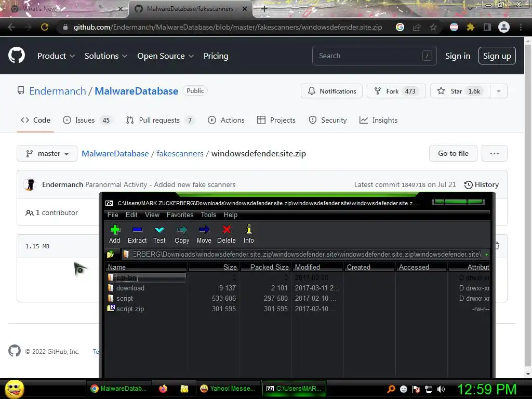Open the Star list dropdown arrow

499,91
